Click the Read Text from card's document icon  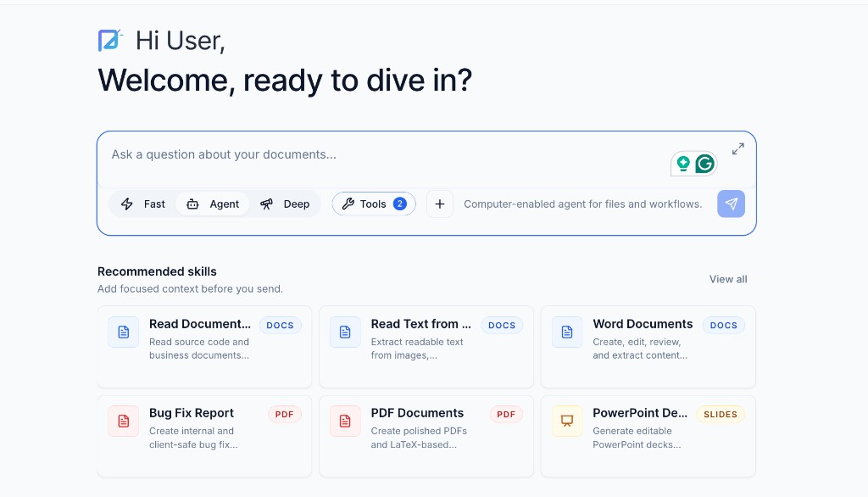[345, 332]
